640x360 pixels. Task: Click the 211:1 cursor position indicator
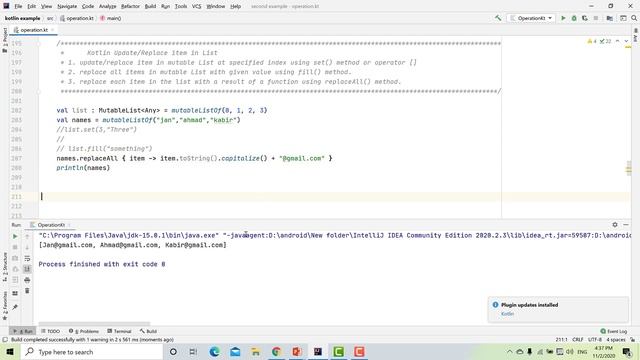(561, 340)
